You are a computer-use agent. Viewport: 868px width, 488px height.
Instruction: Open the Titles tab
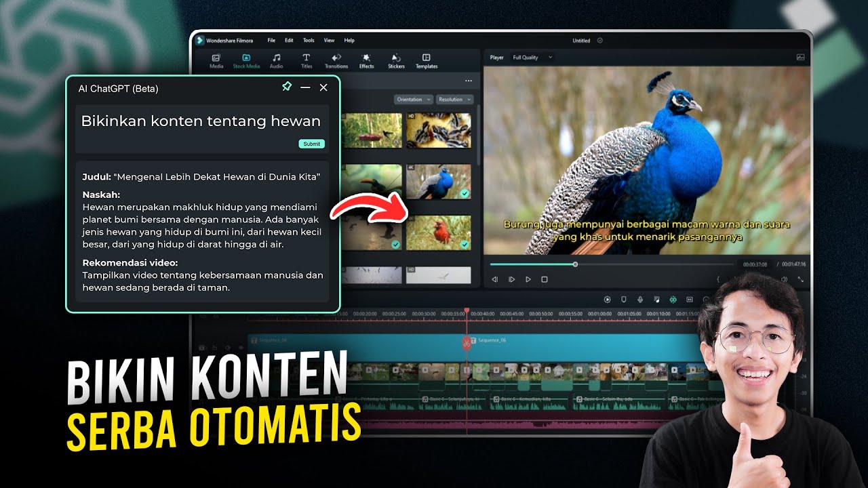click(307, 61)
